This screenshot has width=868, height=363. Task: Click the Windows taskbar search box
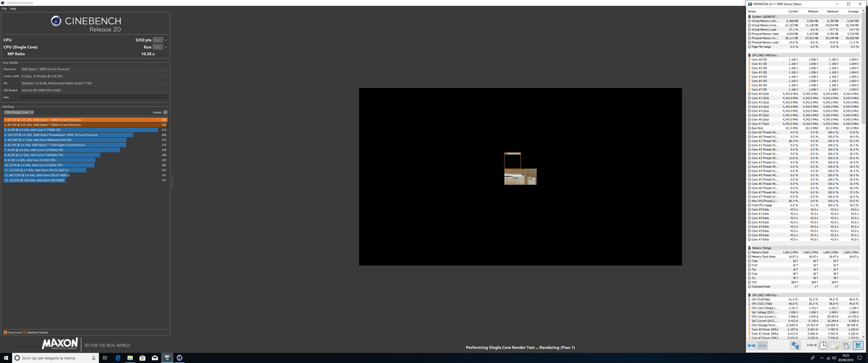click(56, 358)
